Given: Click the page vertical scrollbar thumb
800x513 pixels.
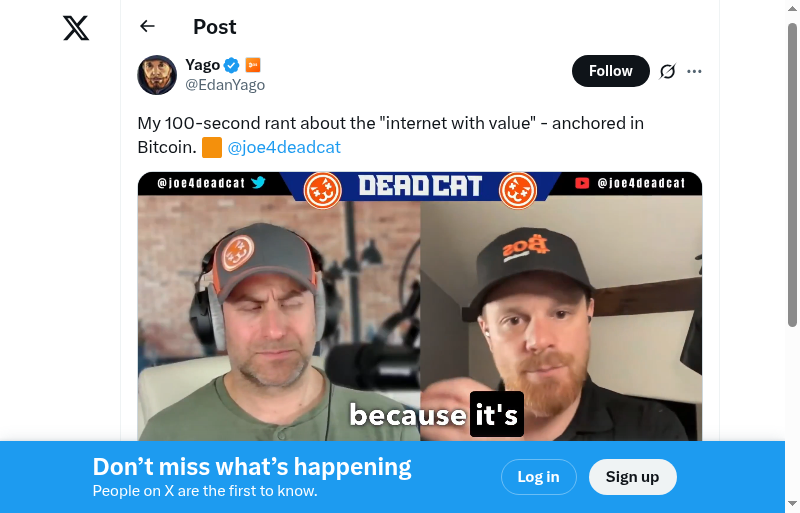Looking at the screenshot, I should tap(792, 175).
